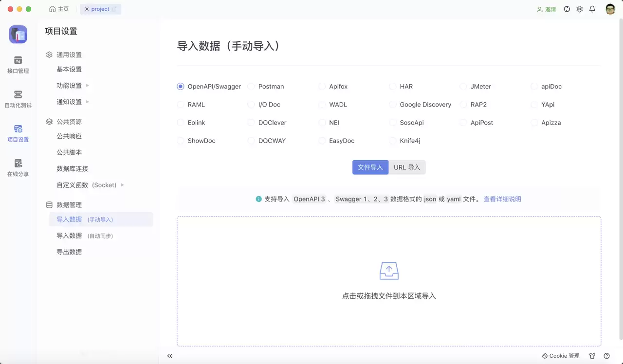Viewport: 623px width, 364px height.
Task: Click the shirt theme icon in bottom bar
Action: tap(592, 356)
